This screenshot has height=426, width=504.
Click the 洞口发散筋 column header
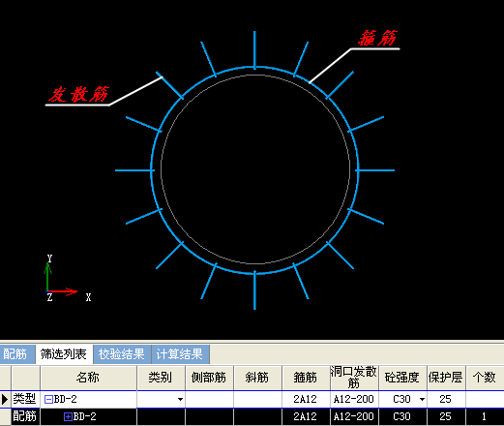(x=354, y=378)
